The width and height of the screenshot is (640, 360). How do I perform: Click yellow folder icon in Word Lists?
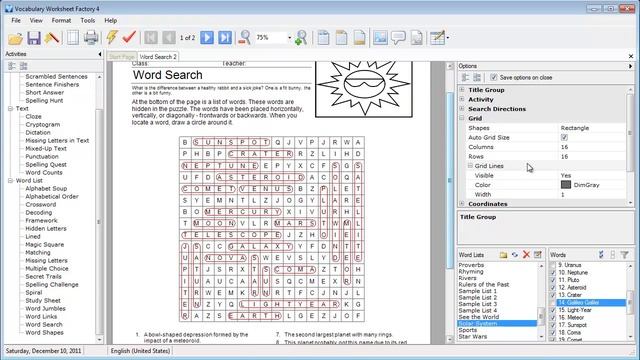tap(503, 255)
